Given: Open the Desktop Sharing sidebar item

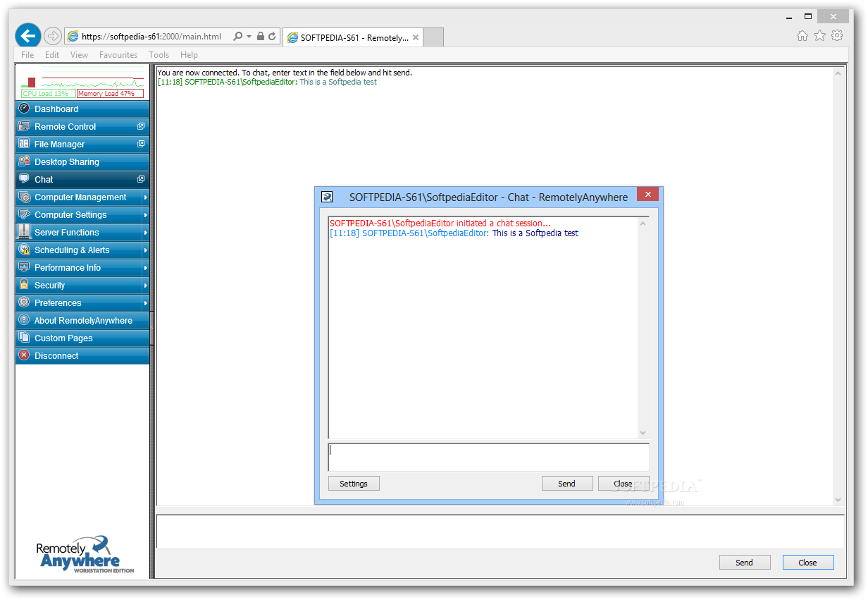Looking at the screenshot, I should 82,161.
